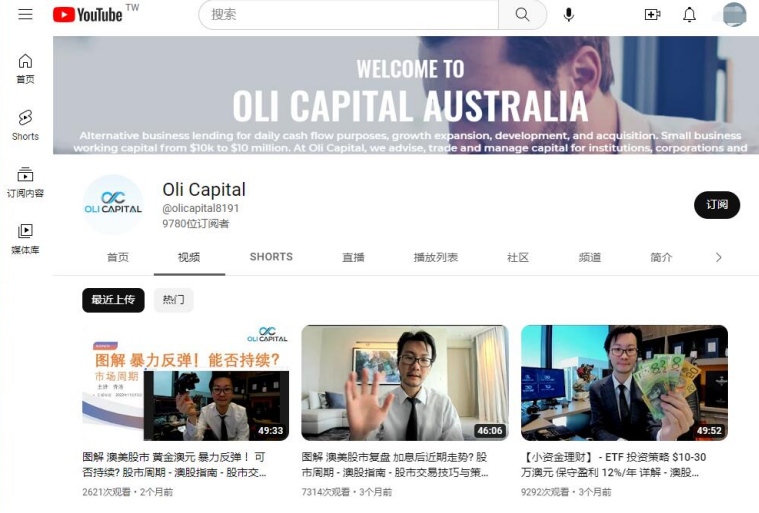Viewport: 759px width, 513px height.
Task: Open the account avatar menu
Action: [734, 14]
